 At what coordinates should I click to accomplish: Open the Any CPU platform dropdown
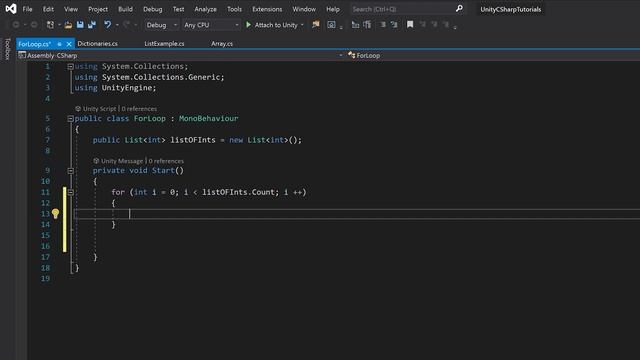coord(211,25)
